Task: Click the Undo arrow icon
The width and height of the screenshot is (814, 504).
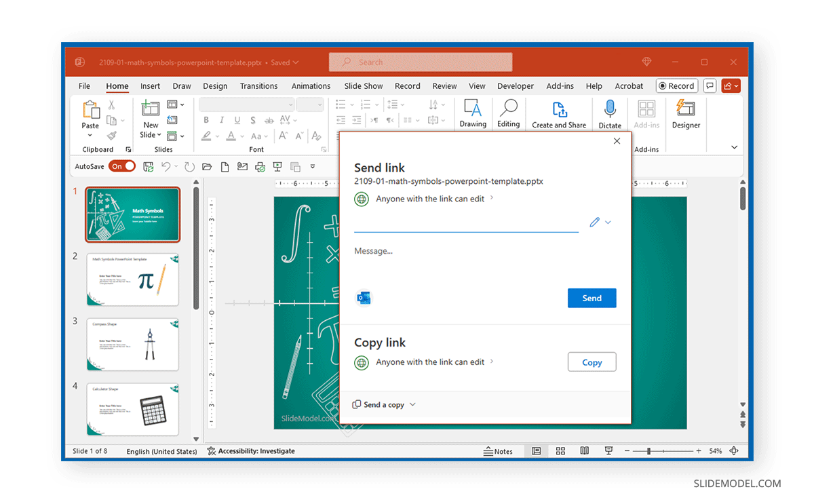Action: (x=166, y=166)
